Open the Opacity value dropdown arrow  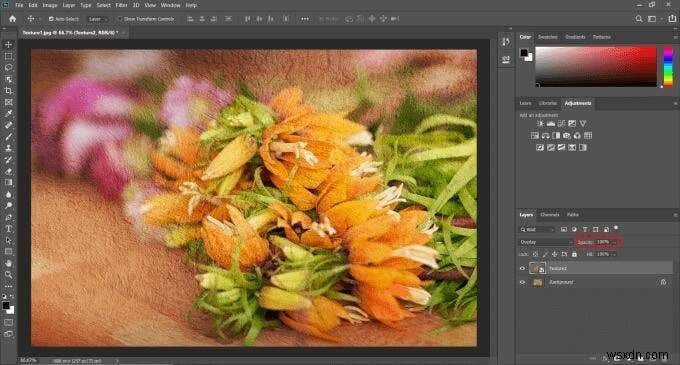tap(614, 242)
